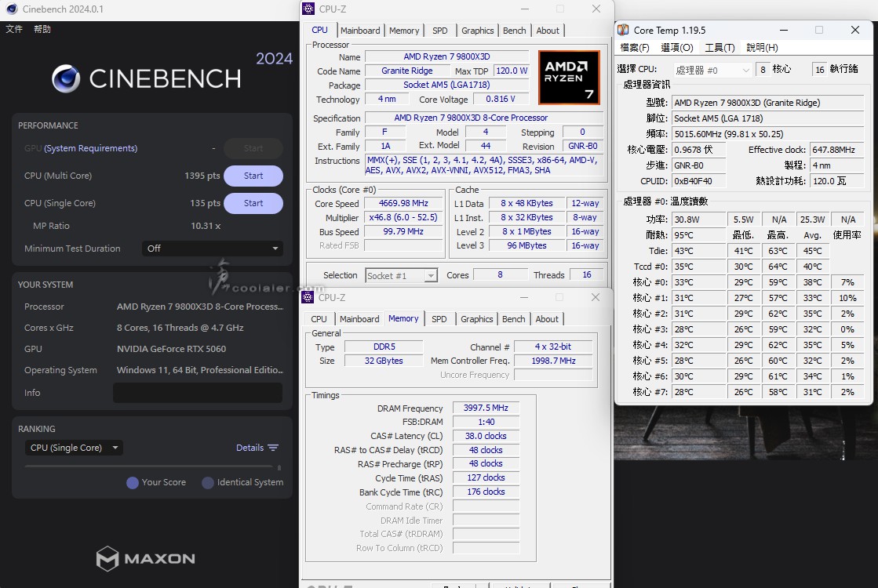Open the 工具(T) menu in Core Temp
This screenshot has width=878, height=588.
pos(720,48)
